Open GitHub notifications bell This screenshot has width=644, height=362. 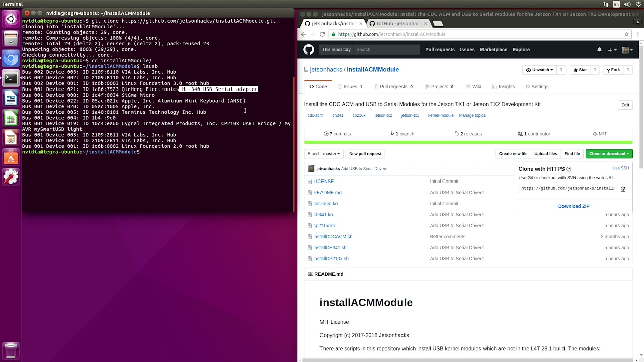point(599,50)
